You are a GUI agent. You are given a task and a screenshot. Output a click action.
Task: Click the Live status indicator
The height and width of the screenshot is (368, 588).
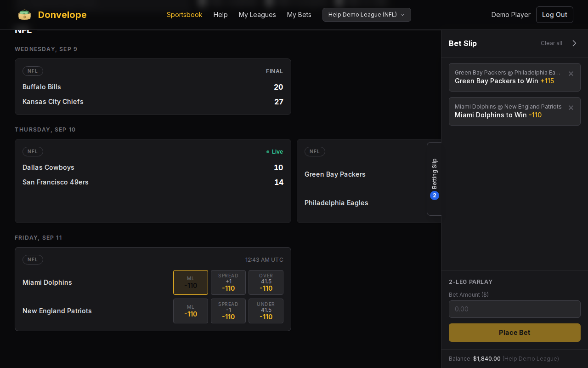(x=275, y=152)
